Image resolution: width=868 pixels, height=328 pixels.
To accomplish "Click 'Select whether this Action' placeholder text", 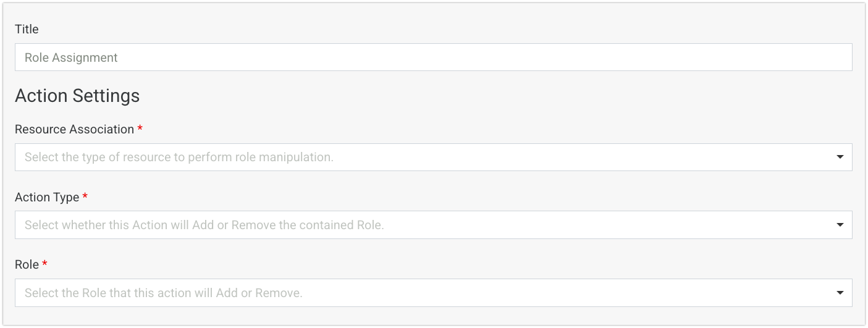I will 204,225.
